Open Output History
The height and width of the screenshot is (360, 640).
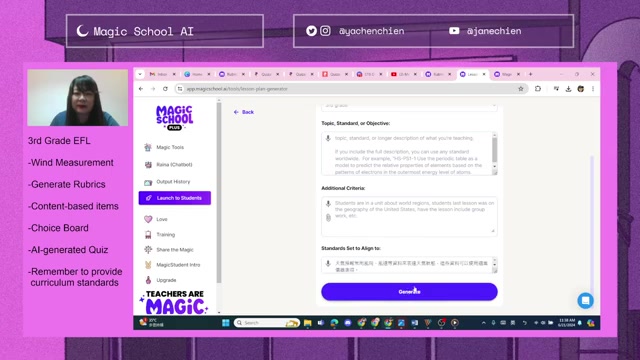(173, 182)
